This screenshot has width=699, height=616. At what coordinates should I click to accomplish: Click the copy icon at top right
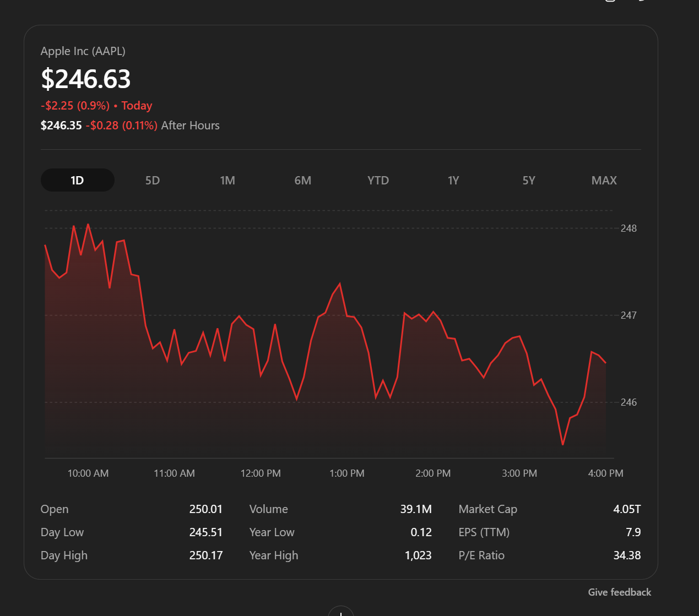point(610,3)
